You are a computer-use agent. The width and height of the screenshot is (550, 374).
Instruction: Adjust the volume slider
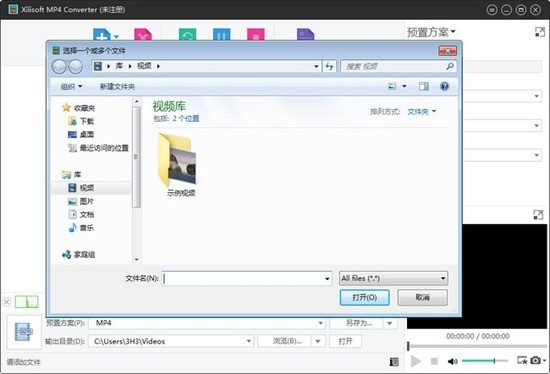[x=485, y=361]
